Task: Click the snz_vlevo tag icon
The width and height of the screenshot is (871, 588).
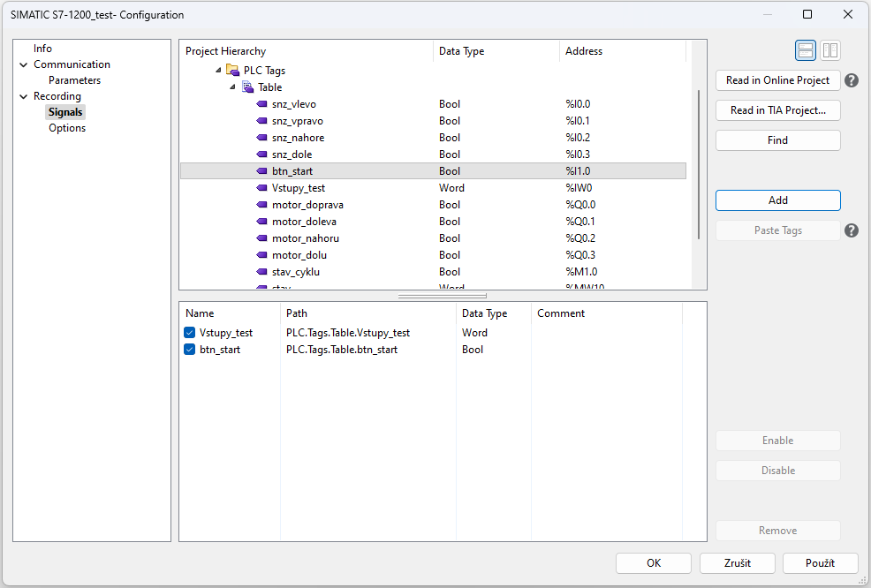Action: point(261,104)
